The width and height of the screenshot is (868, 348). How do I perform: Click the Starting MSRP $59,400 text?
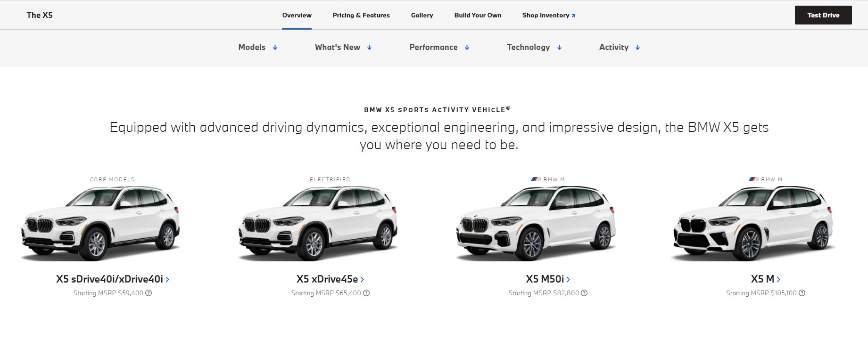coord(108,293)
